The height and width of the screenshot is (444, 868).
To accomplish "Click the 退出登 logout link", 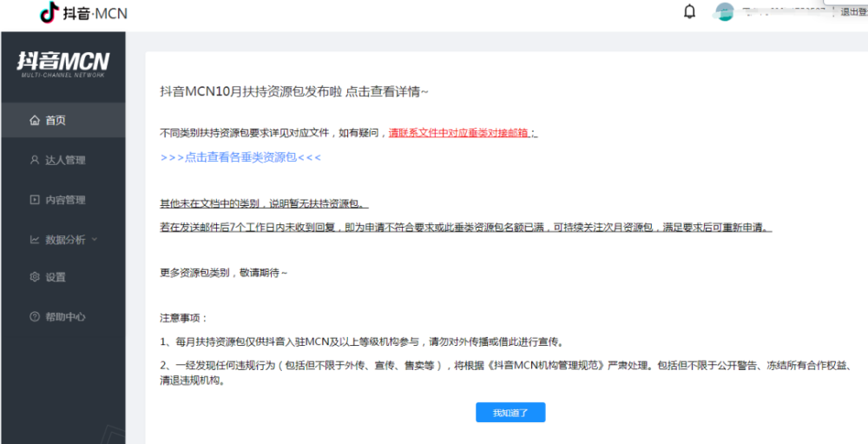I will [x=853, y=11].
